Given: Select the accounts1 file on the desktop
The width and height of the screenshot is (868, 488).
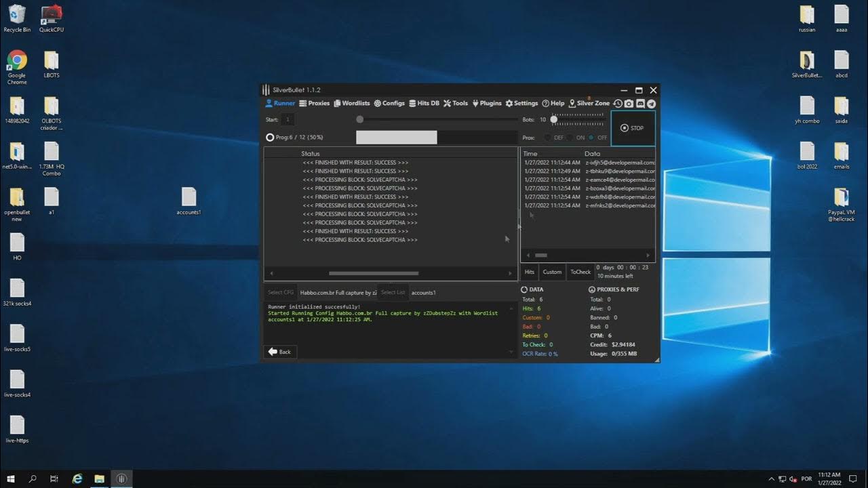Looking at the screenshot, I should tap(189, 201).
